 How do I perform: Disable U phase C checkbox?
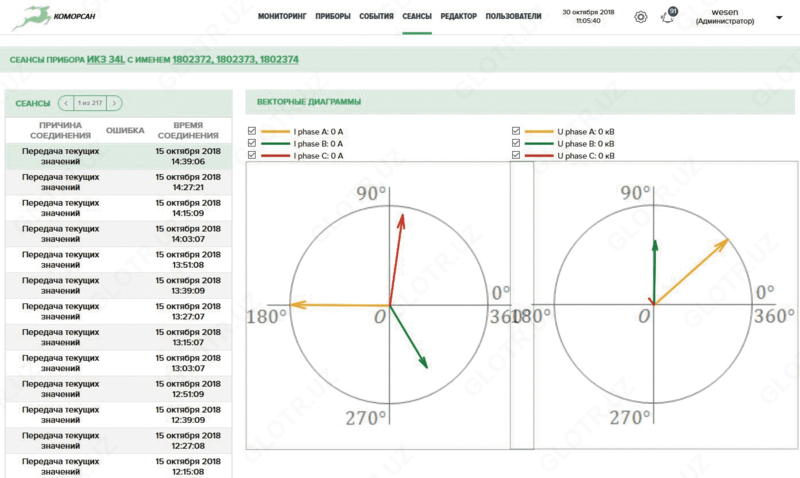pyautogui.click(x=516, y=156)
